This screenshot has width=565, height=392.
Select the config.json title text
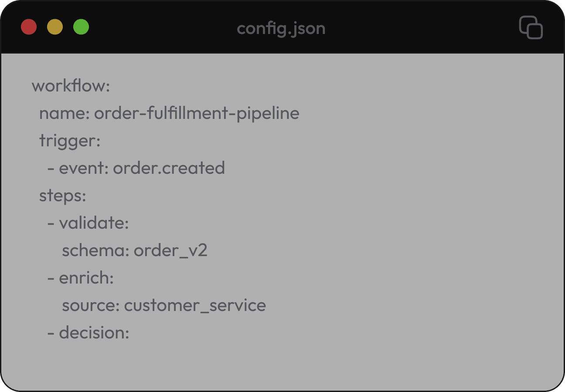click(x=281, y=28)
